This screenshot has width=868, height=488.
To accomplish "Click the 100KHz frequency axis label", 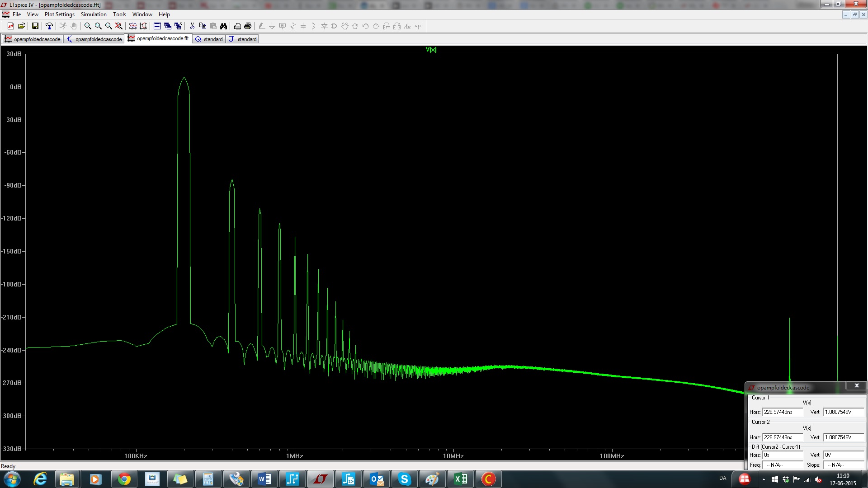I will click(x=136, y=456).
